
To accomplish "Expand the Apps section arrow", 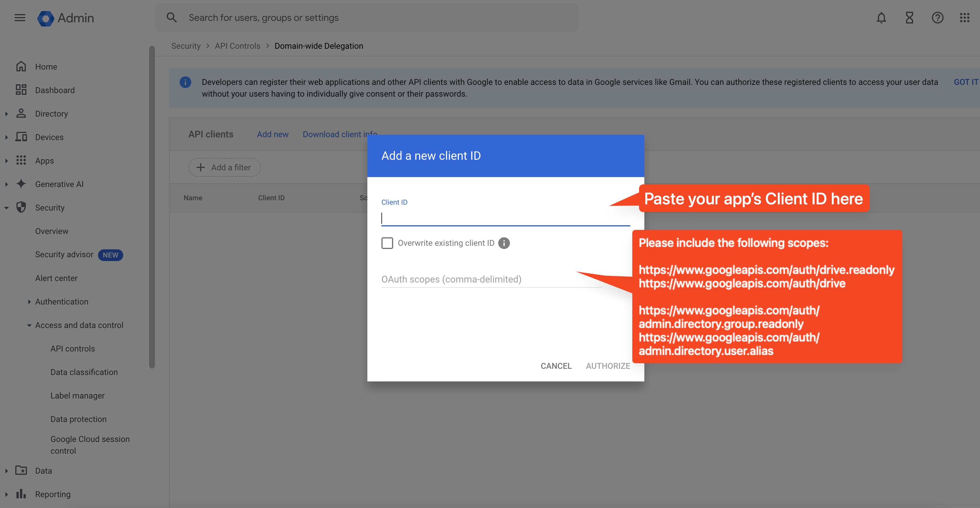I will click(x=6, y=161).
